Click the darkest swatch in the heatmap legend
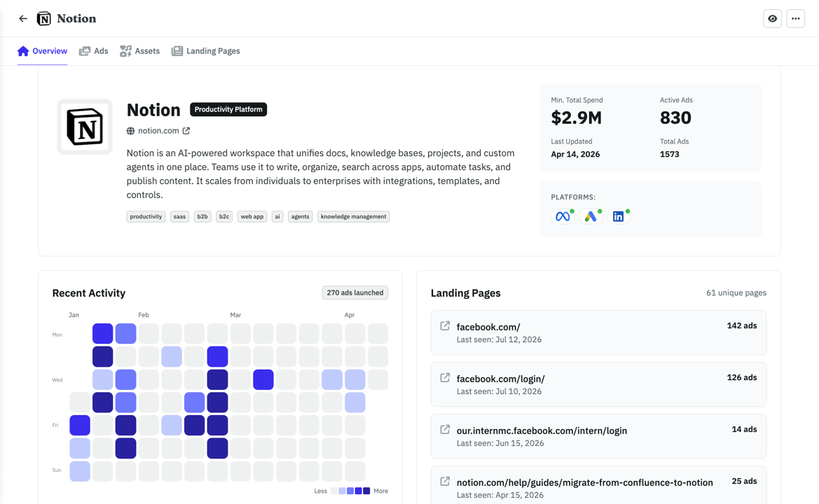819x504 pixels. tap(367, 491)
